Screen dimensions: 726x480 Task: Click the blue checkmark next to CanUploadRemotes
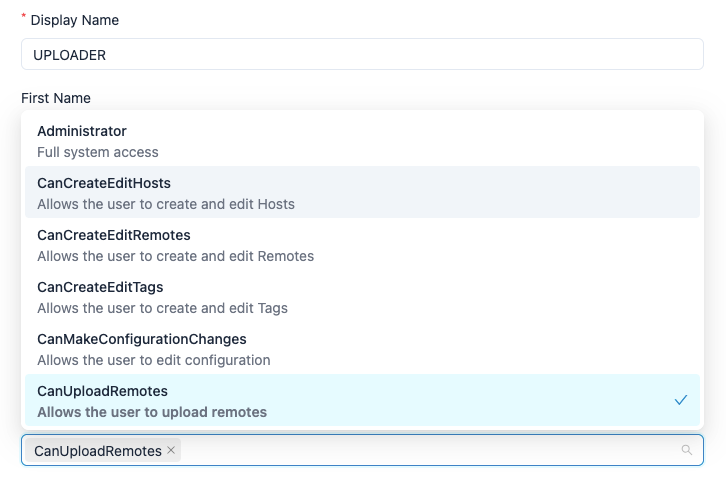click(x=681, y=400)
